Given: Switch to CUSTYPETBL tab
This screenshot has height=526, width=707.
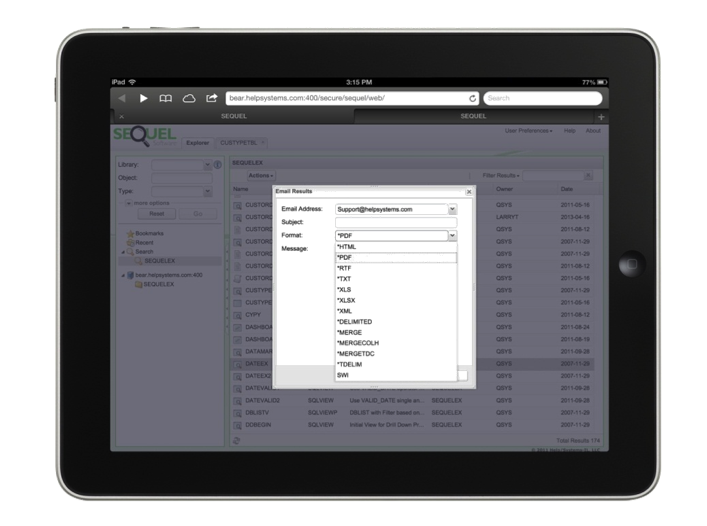Looking at the screenshot, I should pyautogui.click(x=241, y=143).
